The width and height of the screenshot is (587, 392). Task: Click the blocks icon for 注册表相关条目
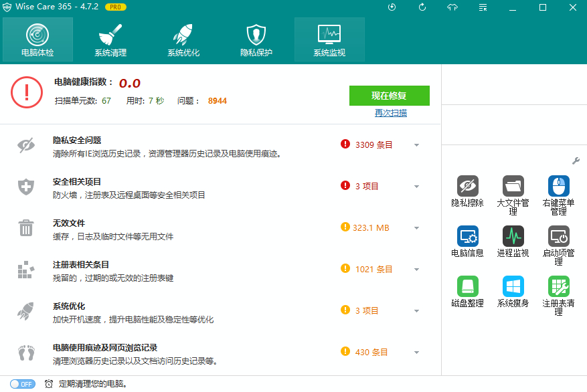(26, 270)
